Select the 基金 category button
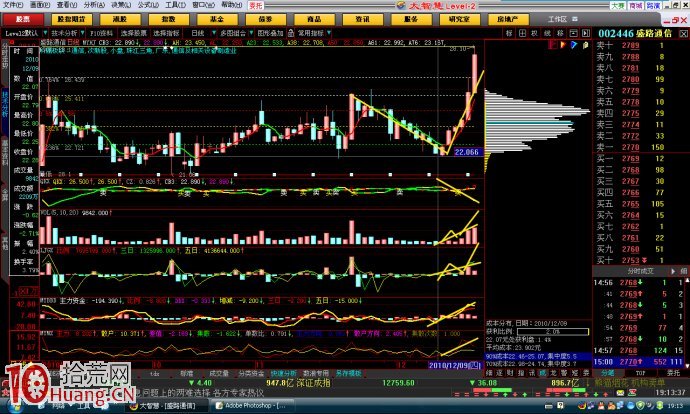690x414 pixels. 217,19
